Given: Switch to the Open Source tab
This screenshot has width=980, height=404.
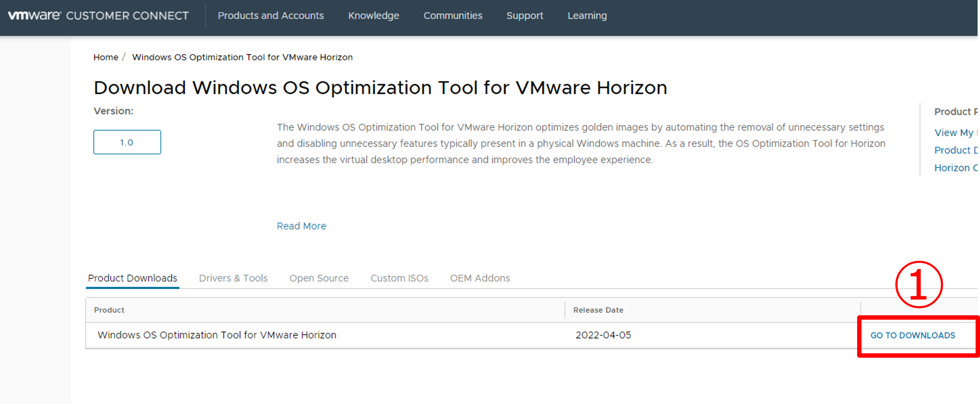Looking at the screenshot, I should (x=319, y=278).
